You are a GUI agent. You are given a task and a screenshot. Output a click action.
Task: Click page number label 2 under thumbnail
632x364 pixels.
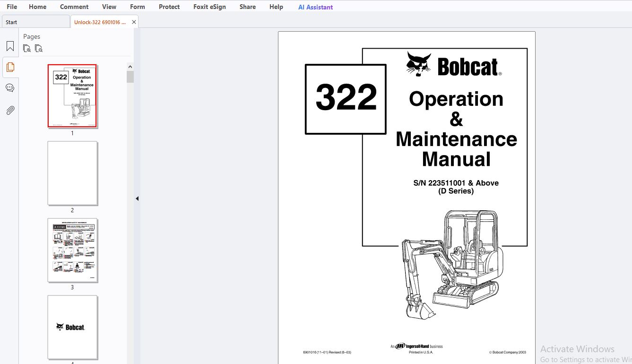pos(72,210)
